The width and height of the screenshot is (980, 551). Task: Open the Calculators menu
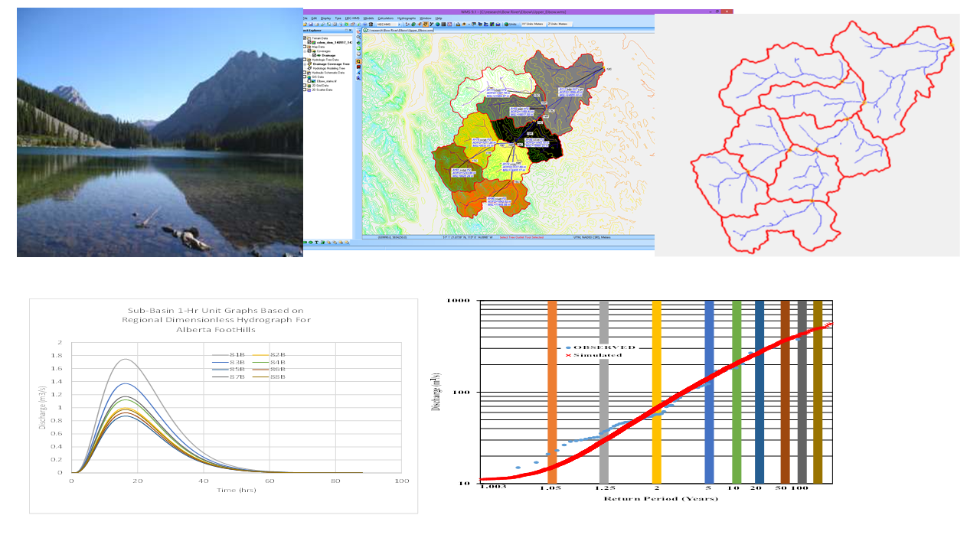point(385,18)
